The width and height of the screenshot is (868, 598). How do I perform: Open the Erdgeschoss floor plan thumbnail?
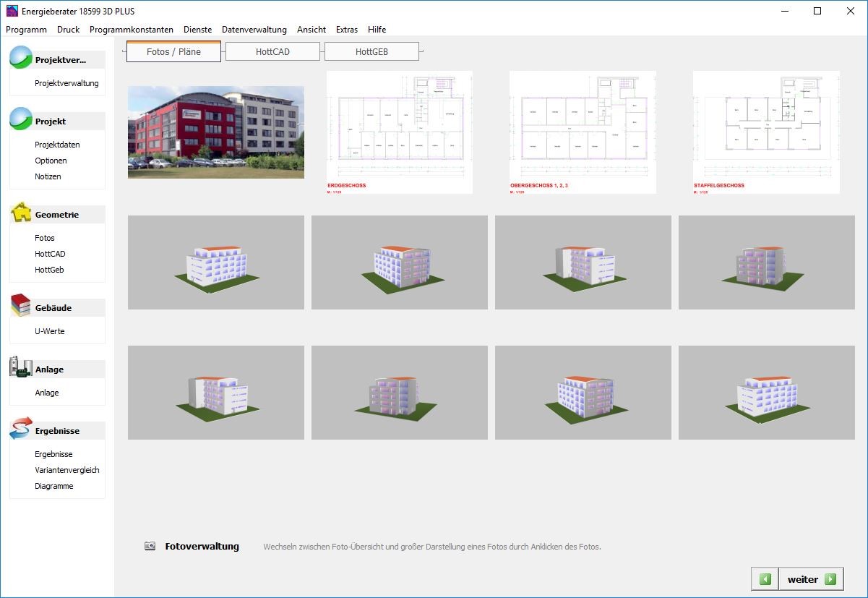[x=400, y=132]
